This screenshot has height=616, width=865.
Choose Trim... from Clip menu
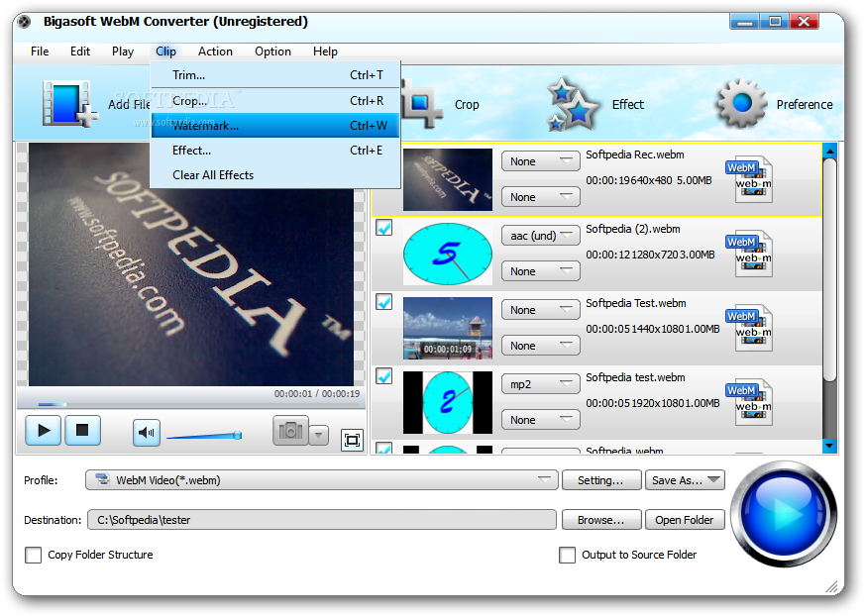275,75
